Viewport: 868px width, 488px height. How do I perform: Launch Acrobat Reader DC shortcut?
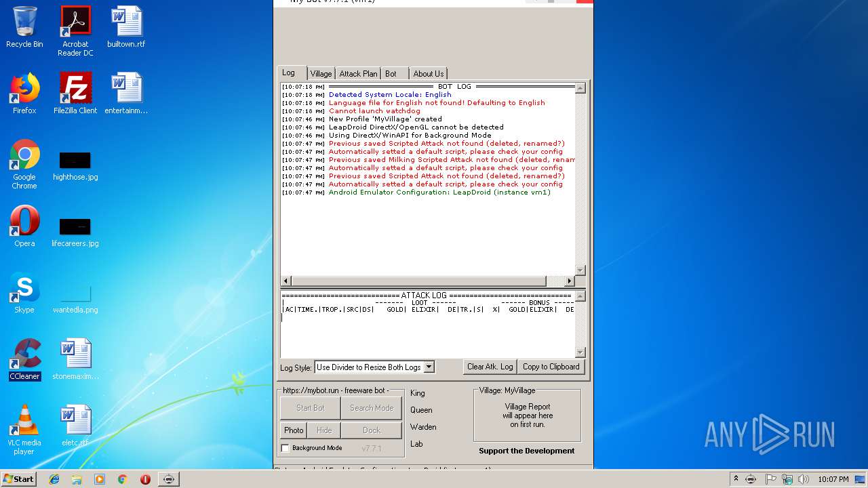75,31
